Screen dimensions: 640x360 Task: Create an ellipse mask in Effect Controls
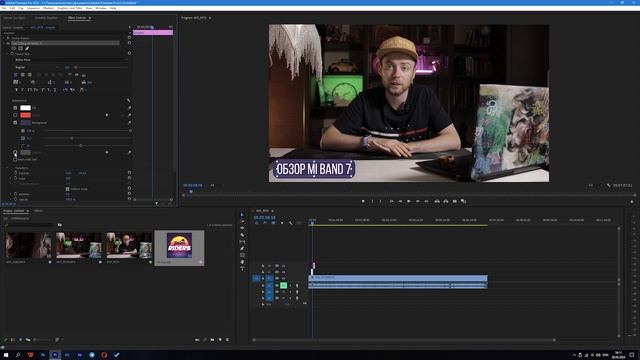pos(14,48)
